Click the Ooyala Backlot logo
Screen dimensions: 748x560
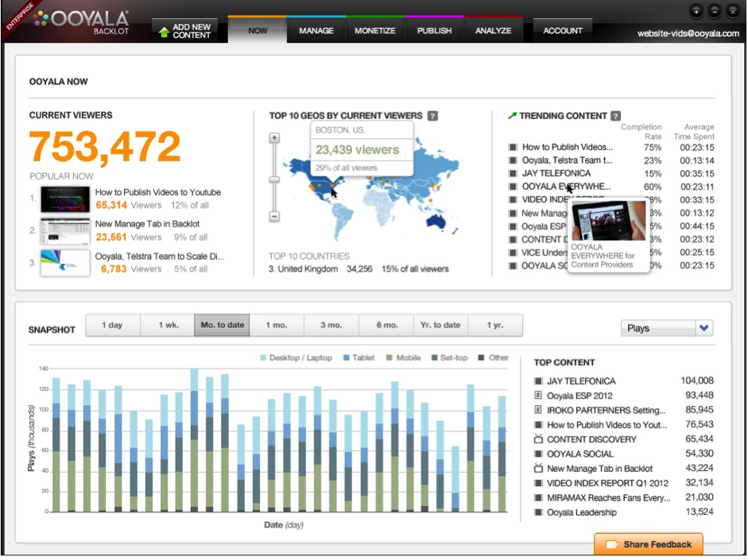pos(82,22)
